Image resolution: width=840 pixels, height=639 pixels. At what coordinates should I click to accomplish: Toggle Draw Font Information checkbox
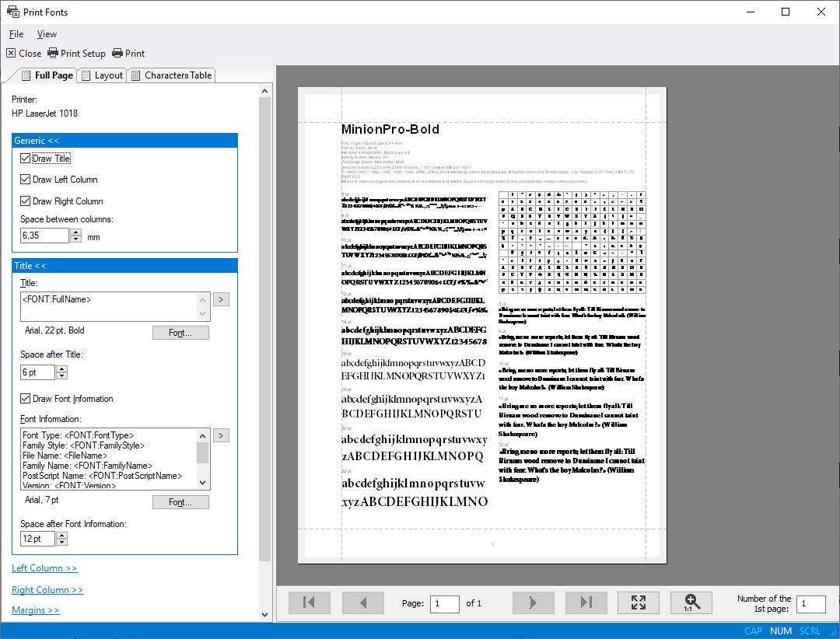pos(25,399)
